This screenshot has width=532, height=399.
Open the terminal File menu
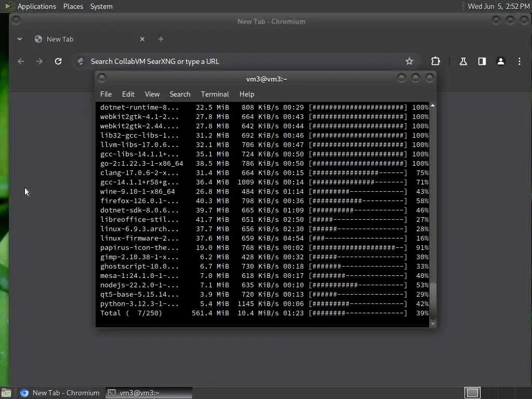click(x=106, y=95)
